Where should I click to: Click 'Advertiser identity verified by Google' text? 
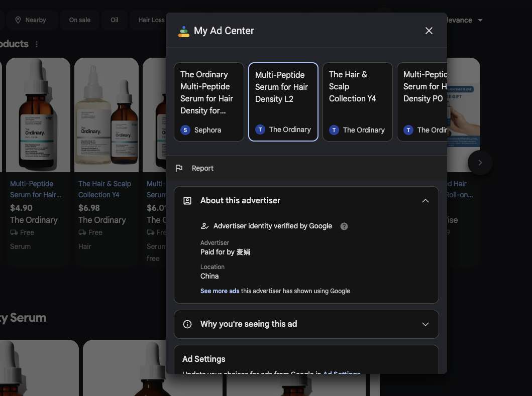pyautogui.click(x=272, y=226)
